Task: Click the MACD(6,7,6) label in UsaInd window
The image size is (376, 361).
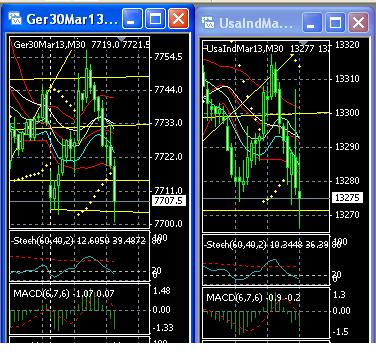Action: pos(234,297)
